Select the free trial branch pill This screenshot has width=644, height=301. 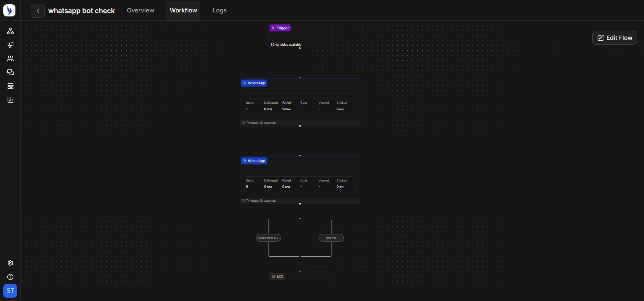(x=331, y=238)
